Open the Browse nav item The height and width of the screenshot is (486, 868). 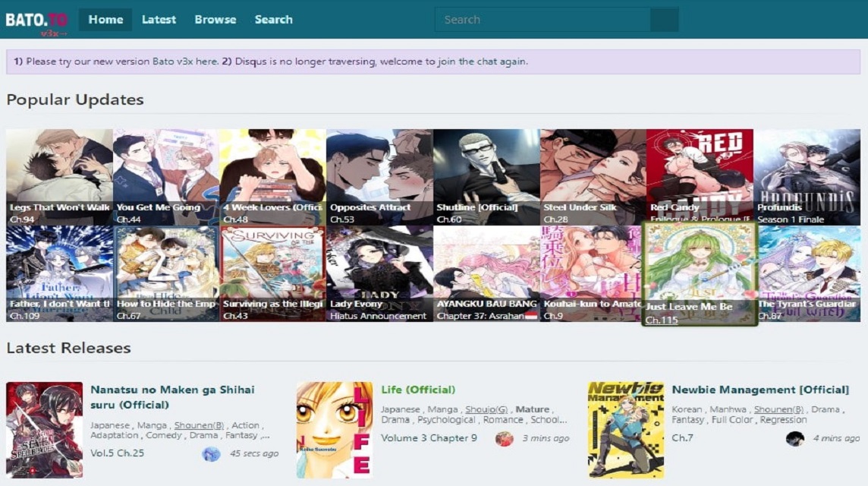point(215,20)
